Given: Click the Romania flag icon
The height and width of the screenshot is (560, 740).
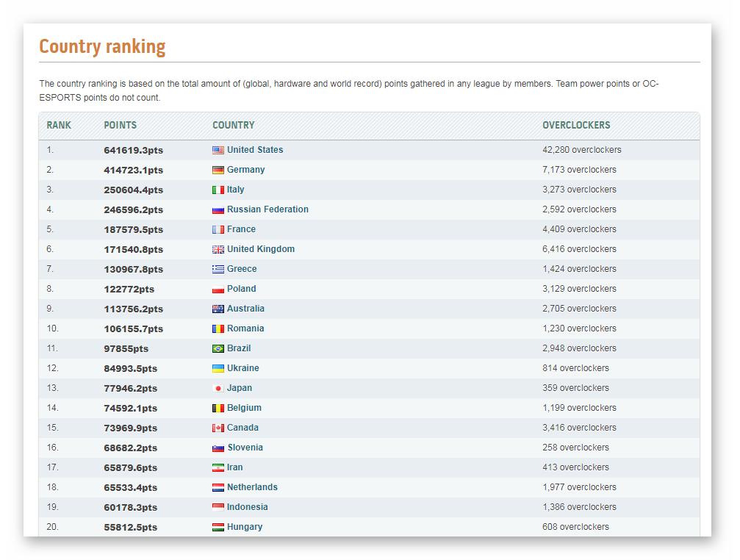Looking at the screenshot, I should 218,329.
